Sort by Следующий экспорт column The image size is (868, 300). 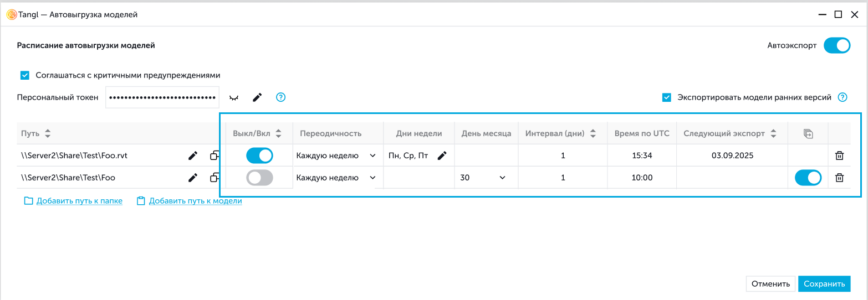tap(774, 133)
